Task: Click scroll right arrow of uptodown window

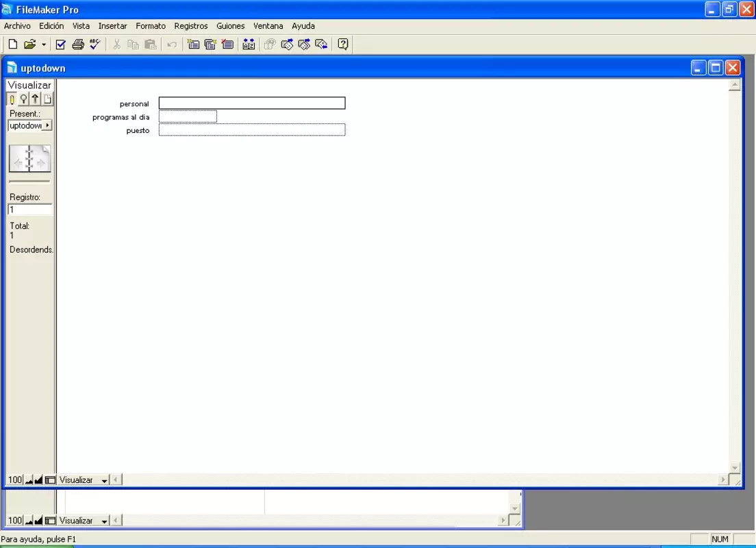Action: pos(722,480)
